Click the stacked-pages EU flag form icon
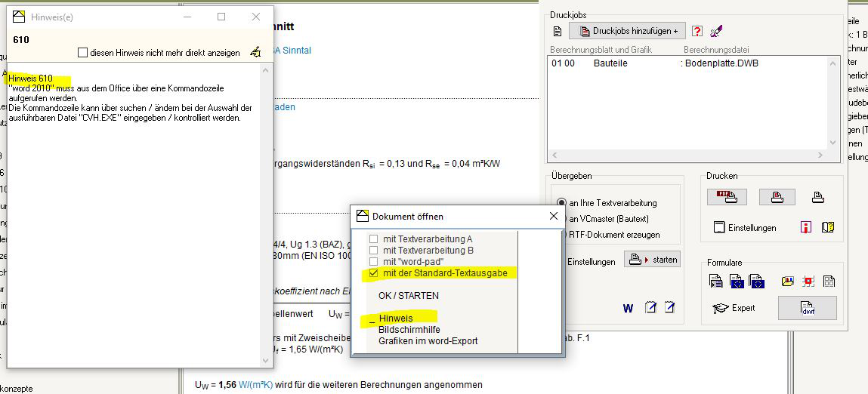 pos(756,281)
